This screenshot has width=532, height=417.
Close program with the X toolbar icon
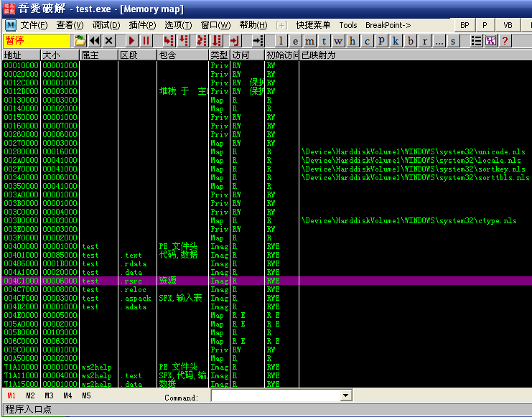[108, 41]
